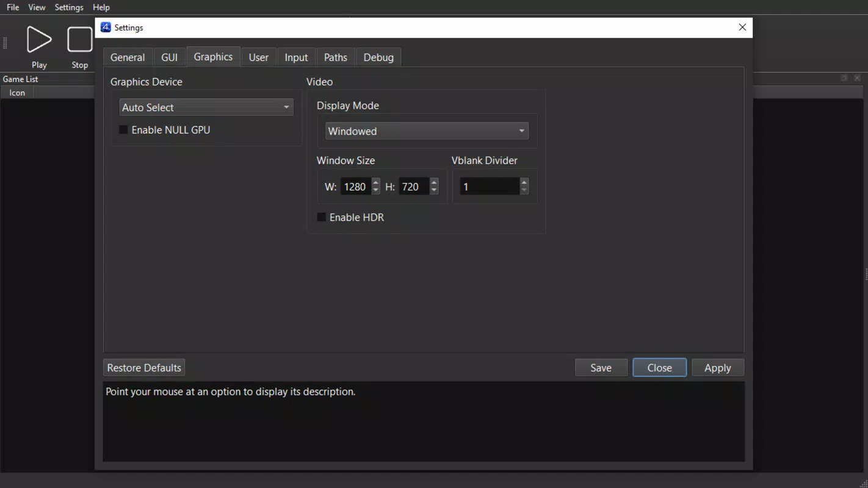Viewport: 868px width, 488px height.
Task: Go to the User tab
Action: [259, 57]
